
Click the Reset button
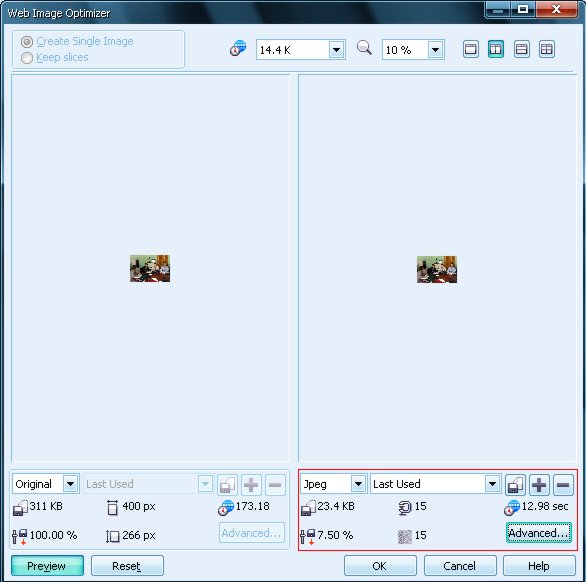coord(127,566)
